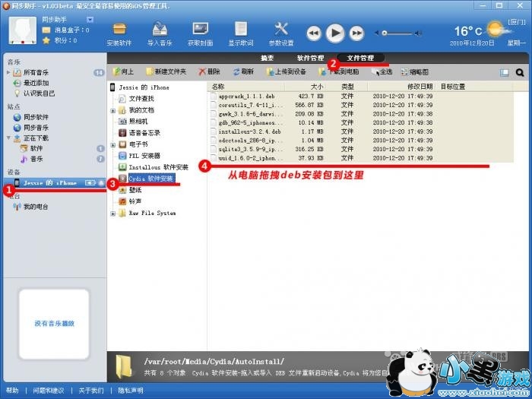This screenshot has height=399, width=532.
Task: Go up a folder with 向上
Action: 123,72
